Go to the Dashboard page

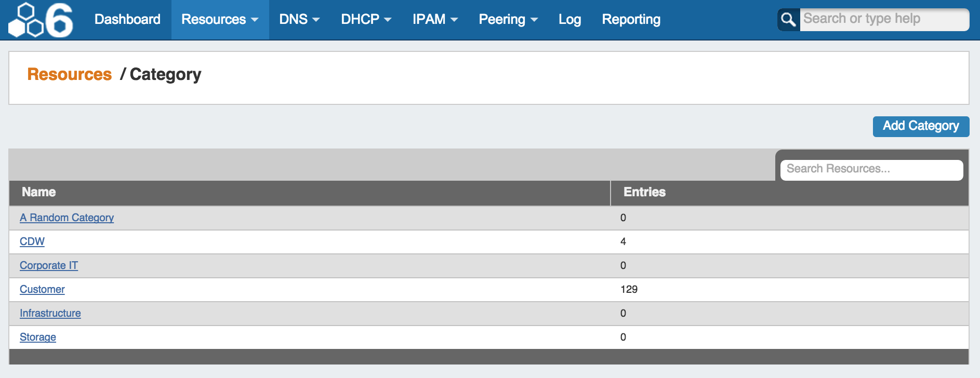[x=127, y=20]
